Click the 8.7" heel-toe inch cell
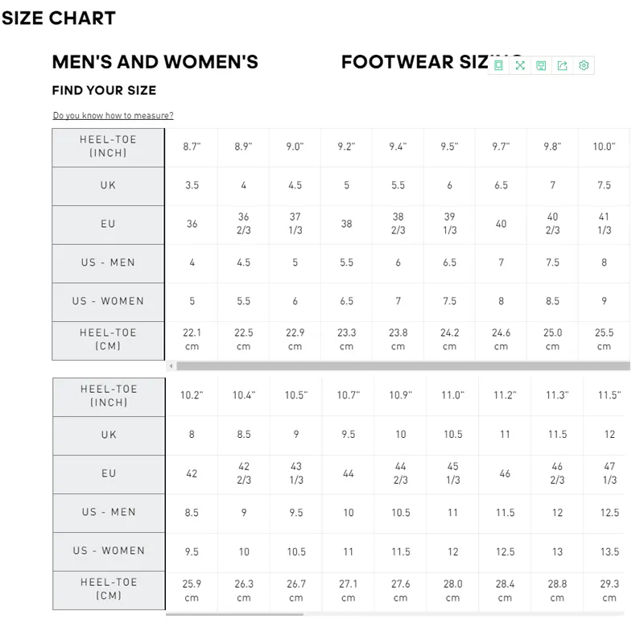The height and width of the screenshot is (644, 644). tap(192, 147)
